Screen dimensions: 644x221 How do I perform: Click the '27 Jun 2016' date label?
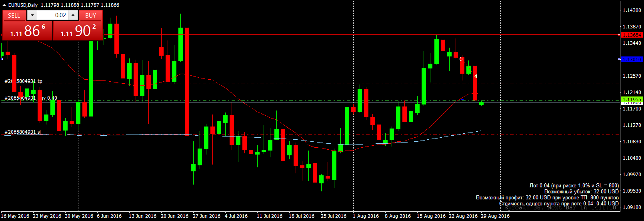pyautogui.click(x=206, y=216)
